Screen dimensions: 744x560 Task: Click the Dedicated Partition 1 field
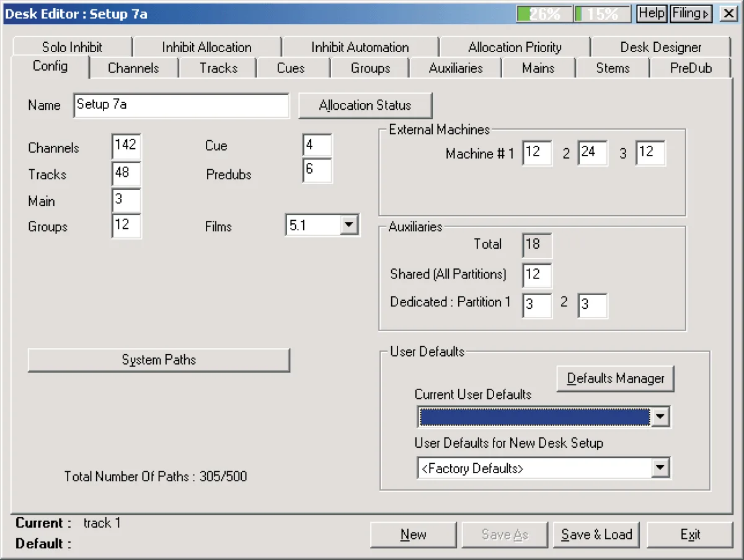(x=537, y=306)
